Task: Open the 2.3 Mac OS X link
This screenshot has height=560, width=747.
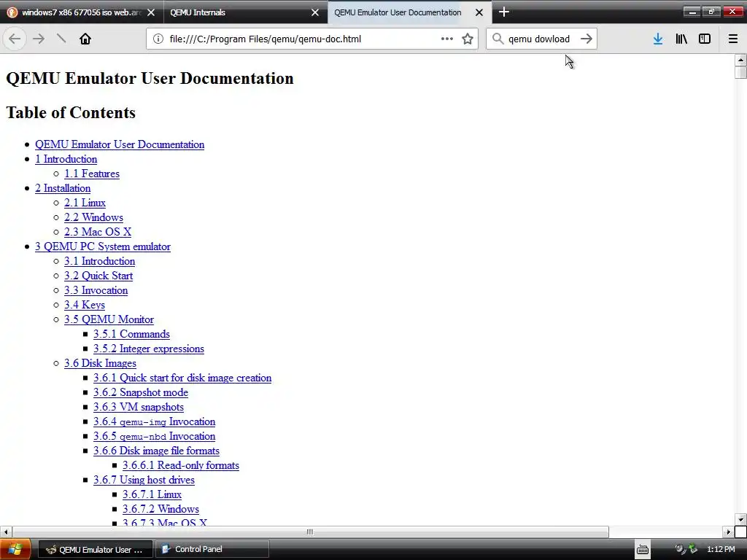Action: click(98, 232)
